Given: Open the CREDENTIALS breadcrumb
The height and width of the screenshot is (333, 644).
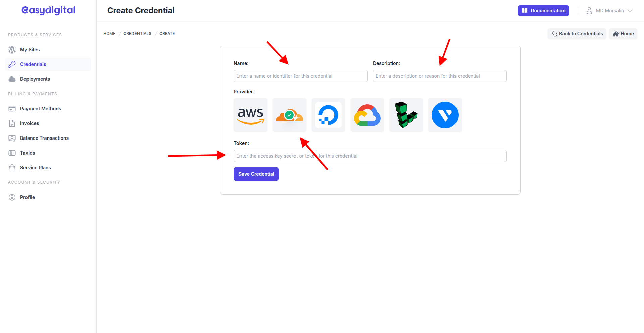Looking at the screenshot, I should pyautogui.click(x=137, y=33).
